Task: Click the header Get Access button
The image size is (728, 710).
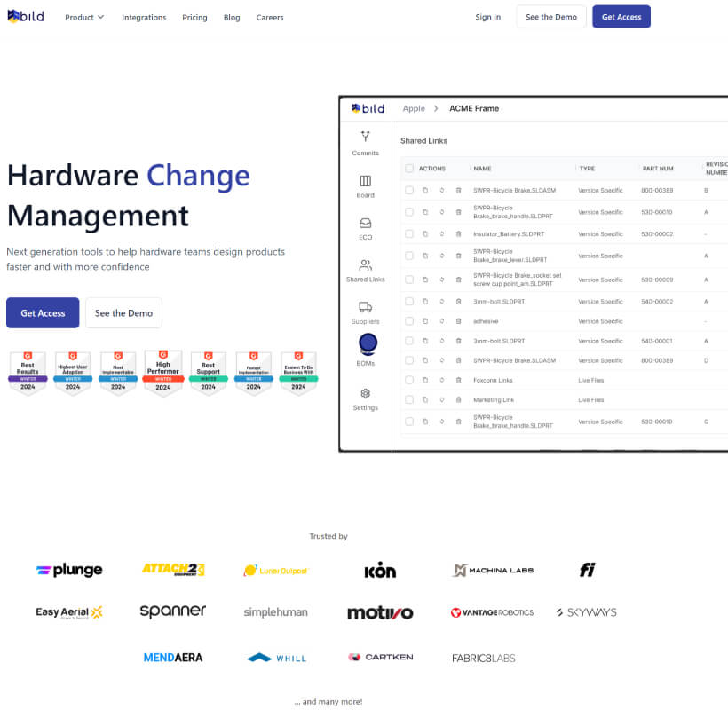Action: point(621,17)
